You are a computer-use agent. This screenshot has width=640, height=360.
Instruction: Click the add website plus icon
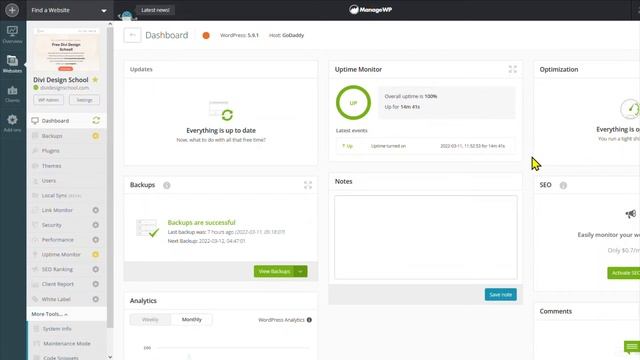12,10
